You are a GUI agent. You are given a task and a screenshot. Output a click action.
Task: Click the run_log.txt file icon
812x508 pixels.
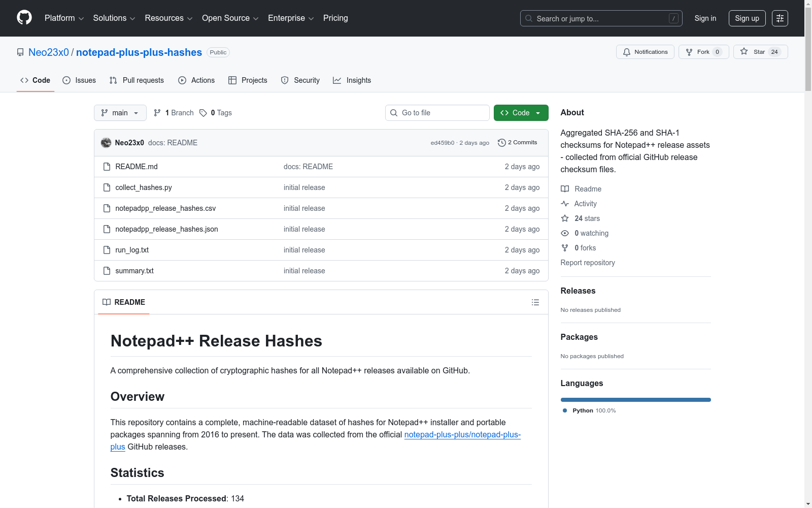[x=107, y=250]
